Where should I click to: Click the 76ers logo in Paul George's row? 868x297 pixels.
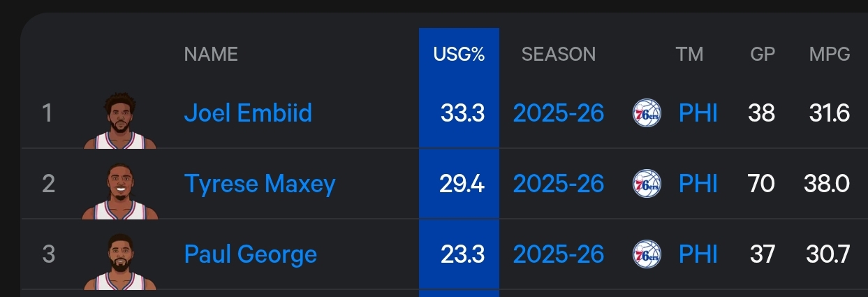pyautogui.click(x=647, y=254)
